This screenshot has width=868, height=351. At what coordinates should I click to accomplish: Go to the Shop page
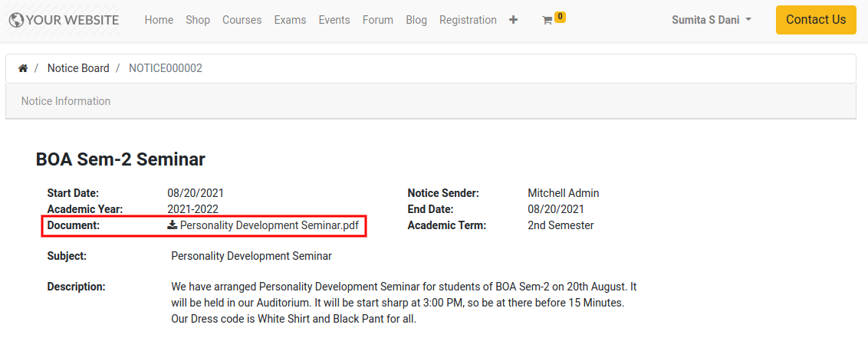198,20
